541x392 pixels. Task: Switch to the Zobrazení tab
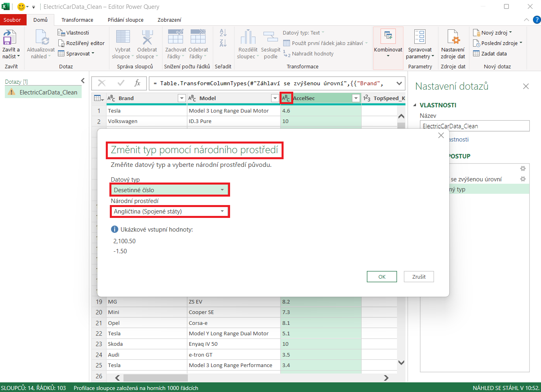coord(169,20)
